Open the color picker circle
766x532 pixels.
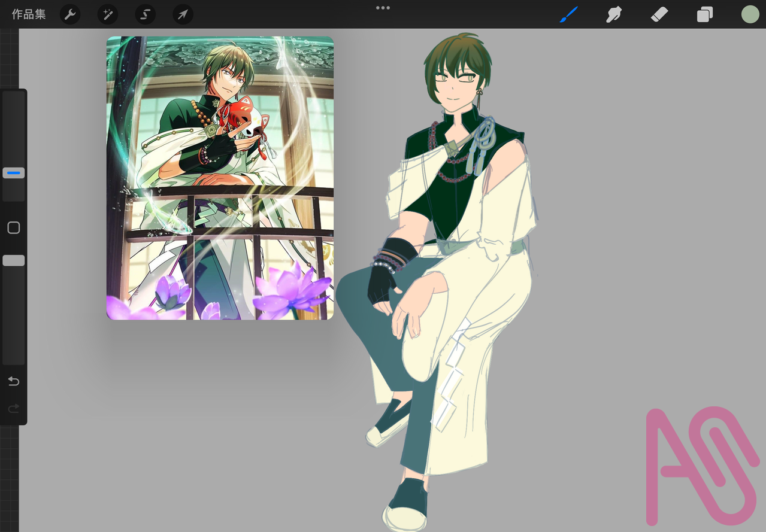point(750,13)
